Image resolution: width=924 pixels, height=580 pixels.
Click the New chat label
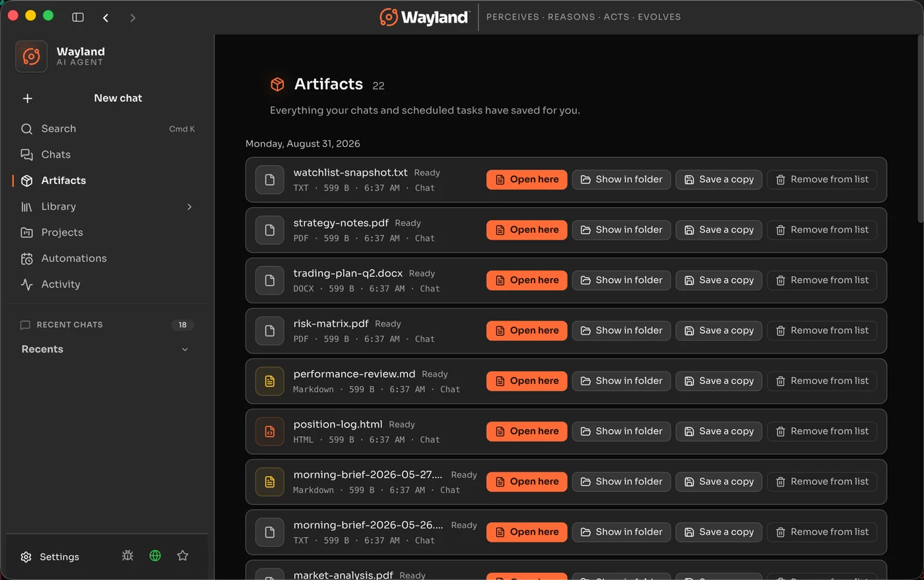pyautogui.click(x=117, y=98)
